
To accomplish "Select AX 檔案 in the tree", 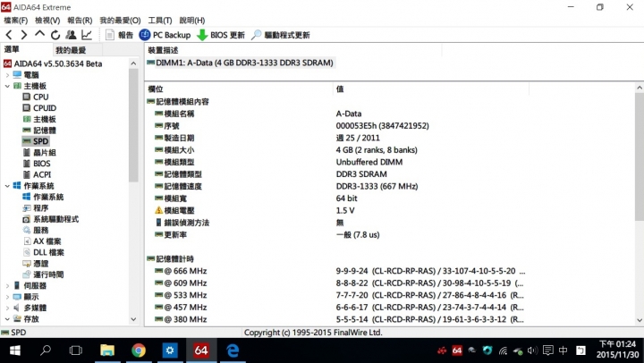I will click(x=42, y=241).
